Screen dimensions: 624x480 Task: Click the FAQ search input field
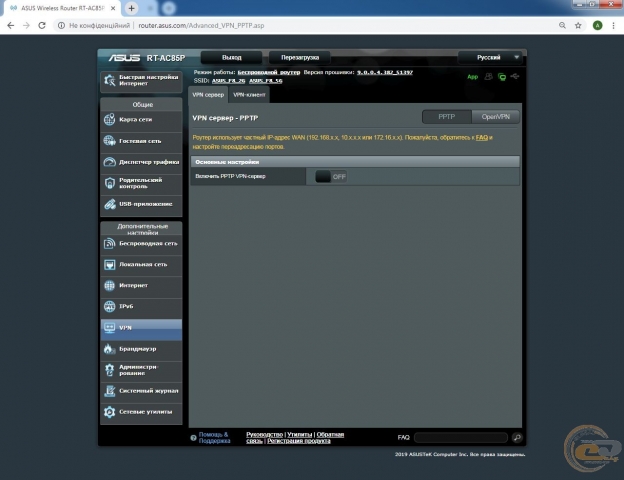(x=460, y=438)
